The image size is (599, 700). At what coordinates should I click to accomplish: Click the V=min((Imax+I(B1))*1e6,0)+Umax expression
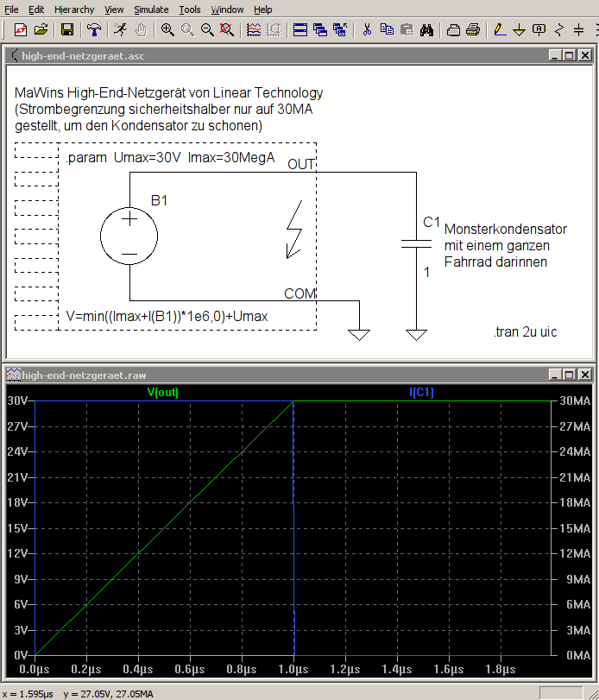167,317
